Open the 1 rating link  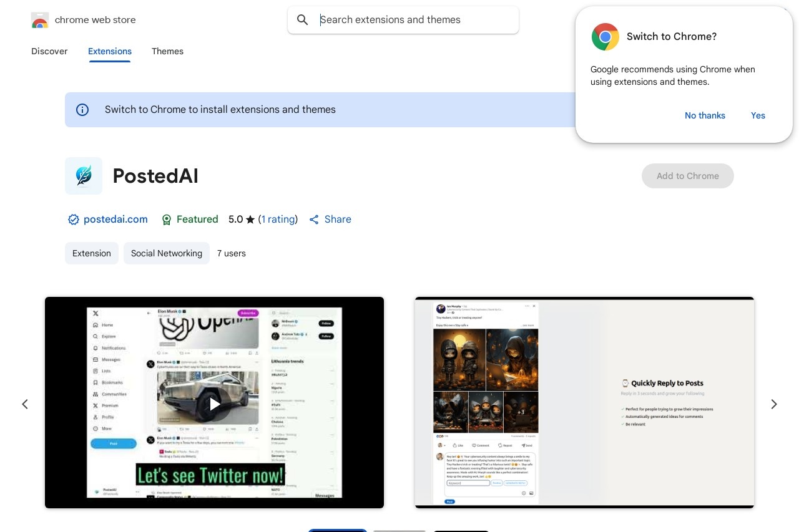coord(278,220)
